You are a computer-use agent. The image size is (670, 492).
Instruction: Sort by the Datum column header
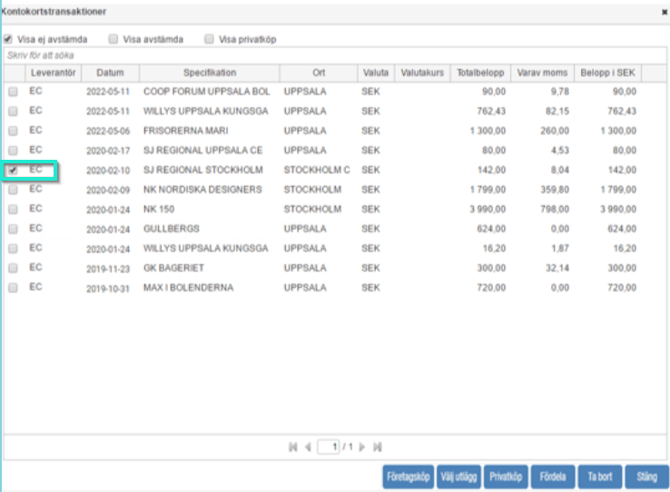pyautogui.click(x=110, y=73)
